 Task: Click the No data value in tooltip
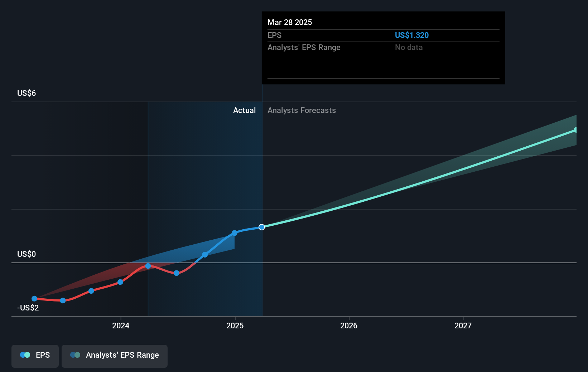[409, 48]
